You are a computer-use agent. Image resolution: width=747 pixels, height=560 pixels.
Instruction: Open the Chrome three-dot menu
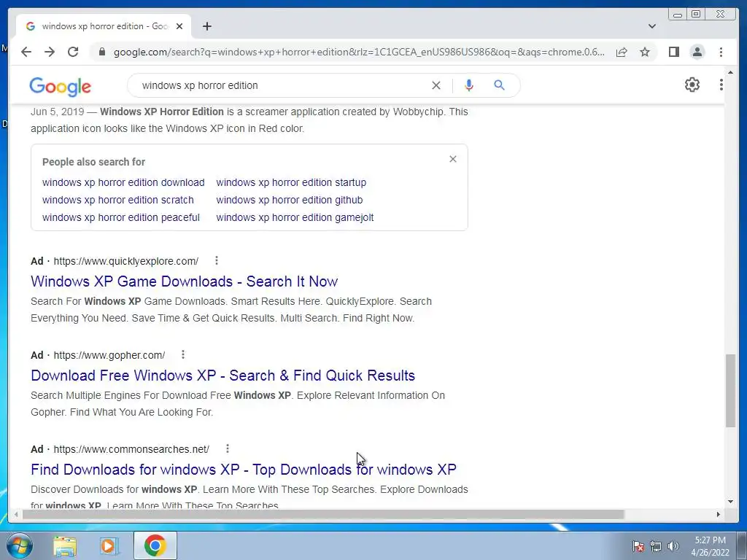click(721, 52)
